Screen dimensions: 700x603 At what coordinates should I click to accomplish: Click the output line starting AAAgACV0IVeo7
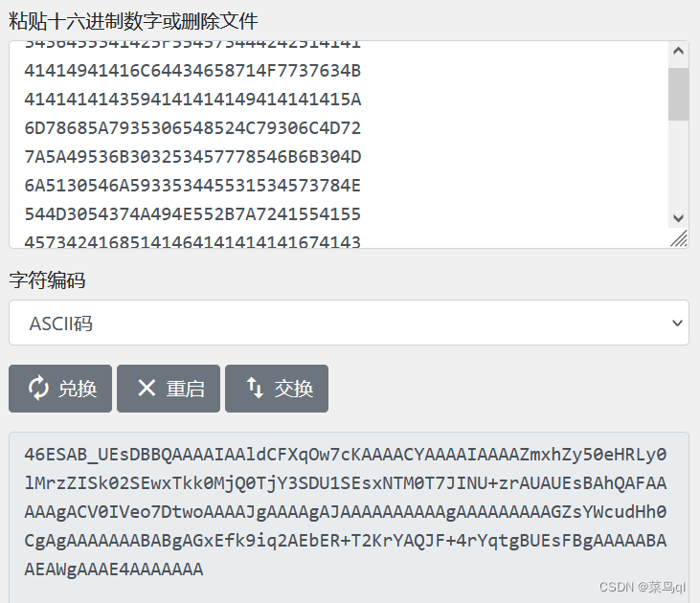coord(345,512)
